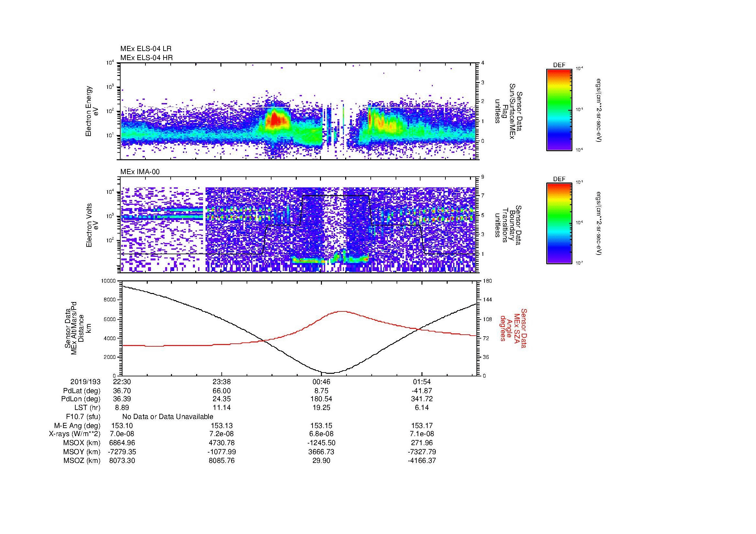
Task: Click the '180' SZA axis tick
Action: (x=487, y=281)
